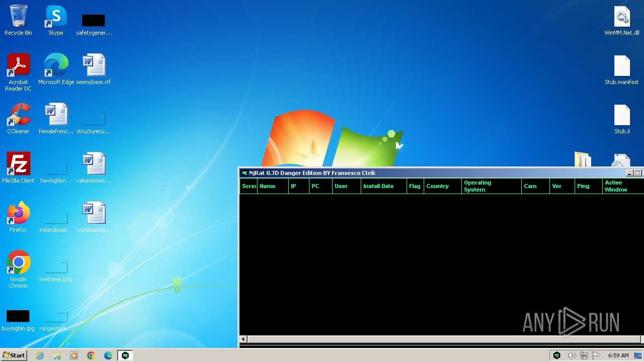Select the rangestore... desktop file
Viewport: 644px width, 362px height.
click(56, 321)
